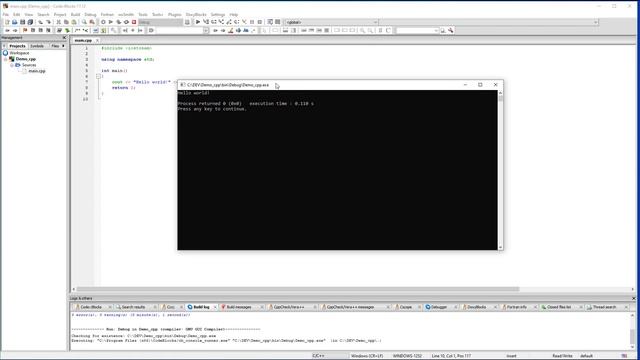This screenshot has height=360, width=640.
Task: Click the red Abort build icon
Action: point(134,22)
